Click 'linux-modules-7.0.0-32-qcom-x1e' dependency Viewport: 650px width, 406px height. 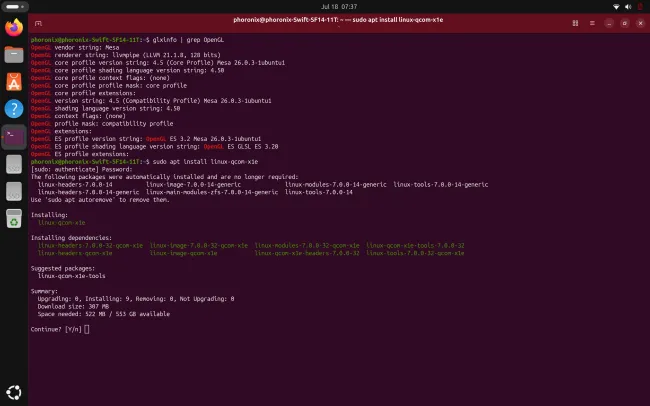pos(307,246)
